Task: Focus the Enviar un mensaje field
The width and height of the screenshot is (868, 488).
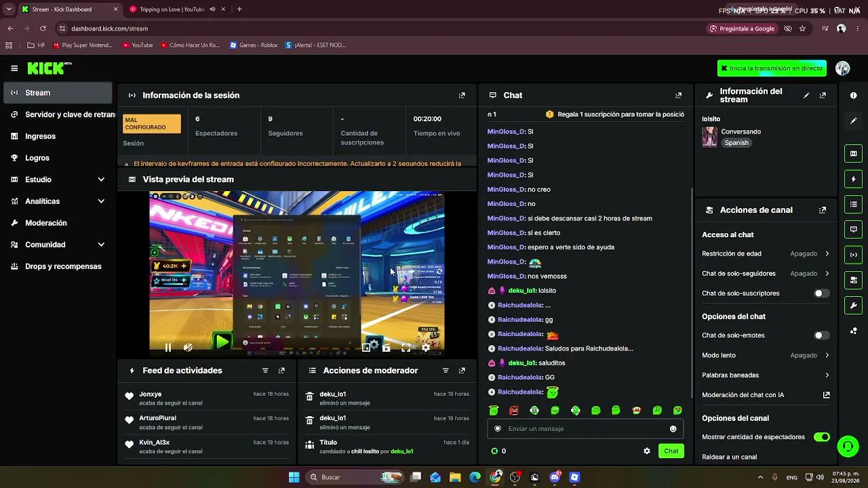Action: [x=585, y=429]
